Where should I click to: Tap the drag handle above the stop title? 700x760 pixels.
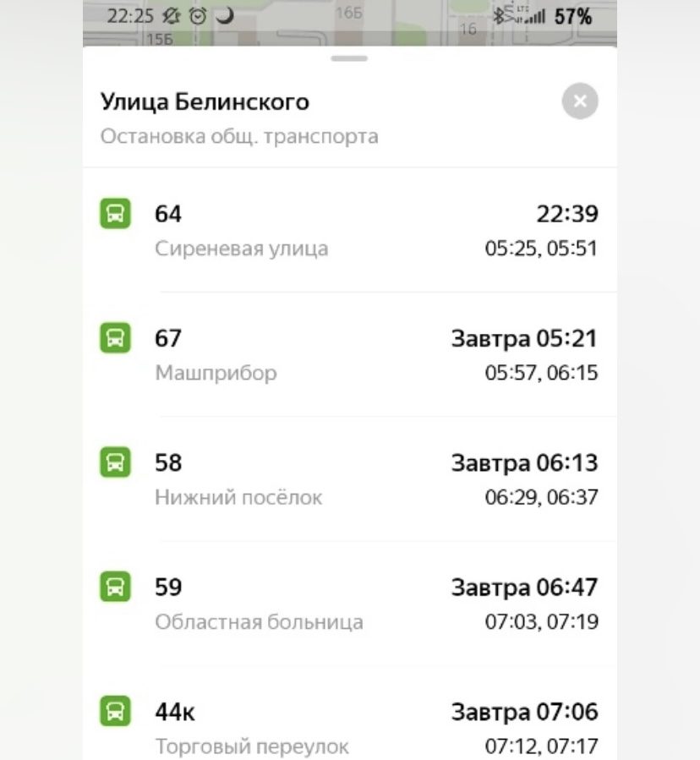[349, 58]
